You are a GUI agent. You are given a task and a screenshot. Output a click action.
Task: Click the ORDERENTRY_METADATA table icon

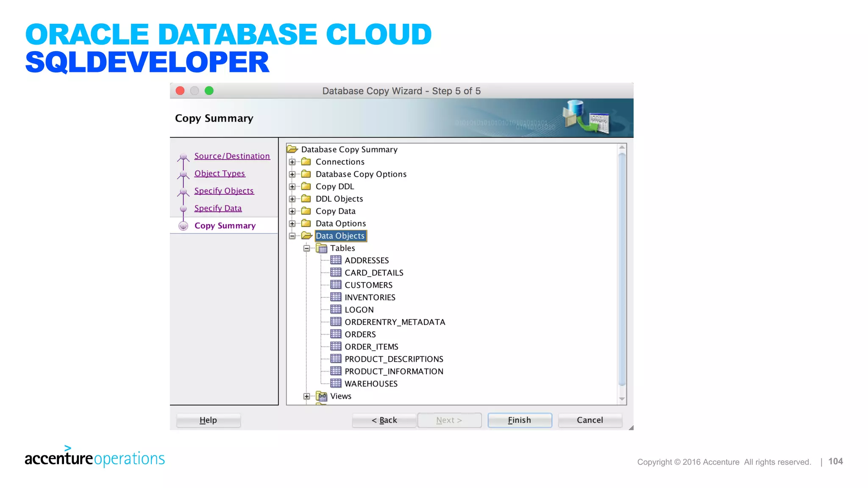tap(336, 322)
